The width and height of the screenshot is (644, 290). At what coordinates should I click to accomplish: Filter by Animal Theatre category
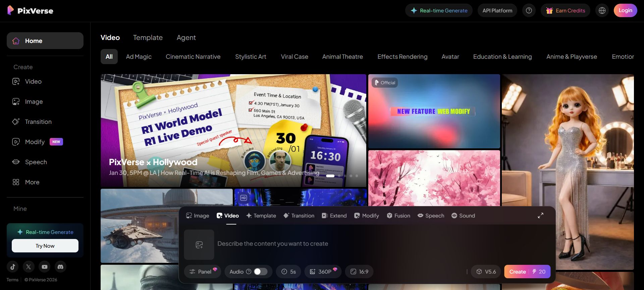(x=342, y=57)
